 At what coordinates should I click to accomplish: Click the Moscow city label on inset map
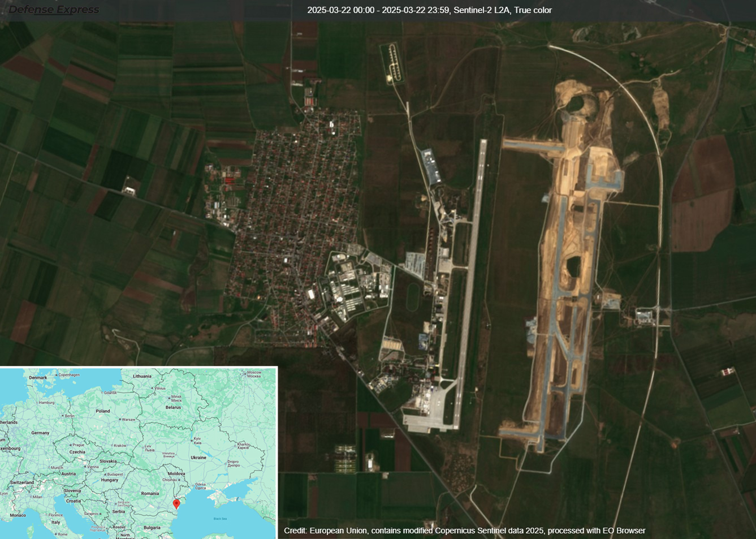[254, 374]
